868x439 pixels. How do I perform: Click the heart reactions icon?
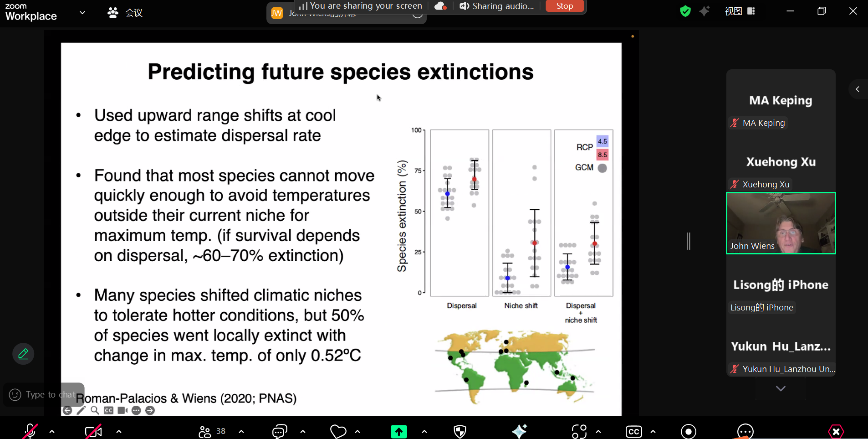click(x=338, y=431)
